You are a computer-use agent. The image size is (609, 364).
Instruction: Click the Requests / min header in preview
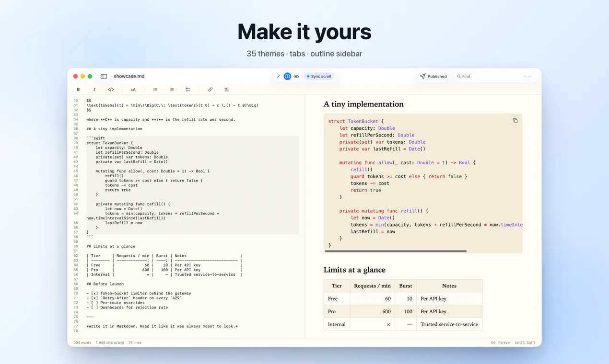372,286
